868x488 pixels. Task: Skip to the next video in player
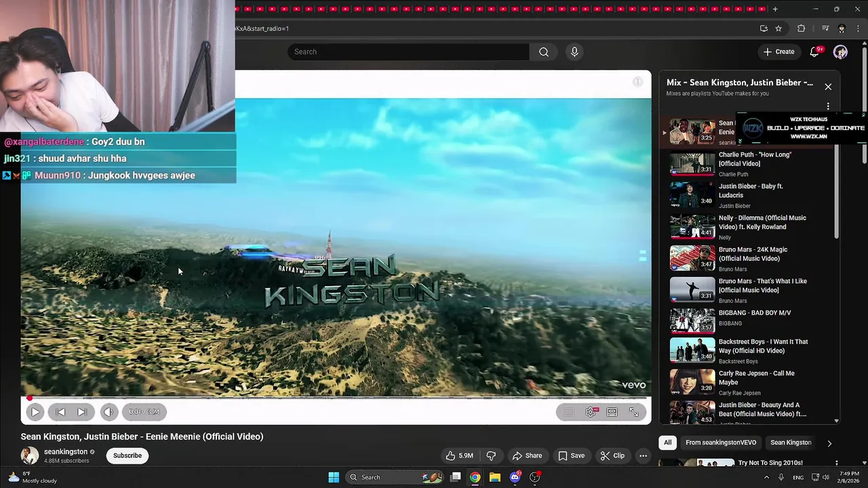pyautogui.click(x=82, y=411)
